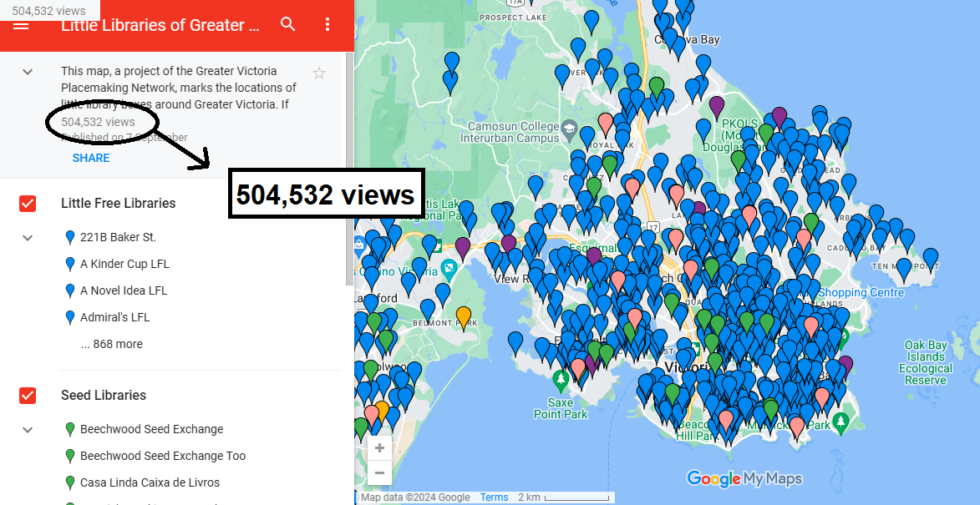Click the purple pin above the Casino Victoria icon
The height and width of the screenshot is (505, 980).
463,247
